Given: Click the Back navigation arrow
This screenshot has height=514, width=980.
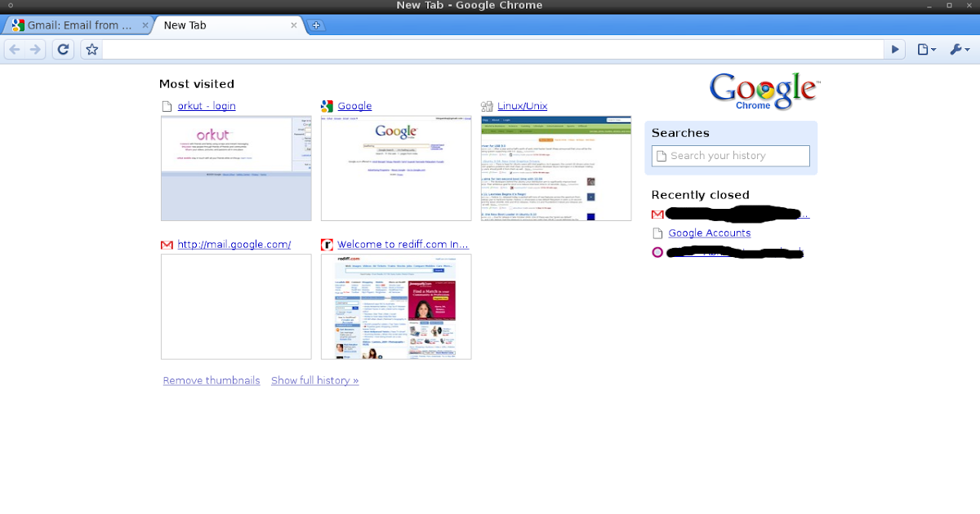Looking at the screenshot, I should pyautogui.click(x=15, y=50).
